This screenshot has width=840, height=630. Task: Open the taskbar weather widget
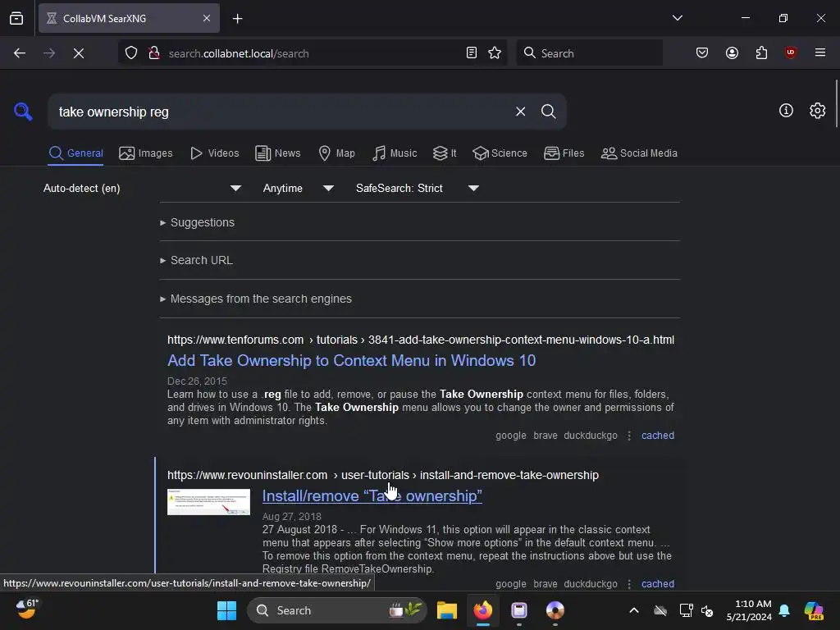(x=27, y=609)
